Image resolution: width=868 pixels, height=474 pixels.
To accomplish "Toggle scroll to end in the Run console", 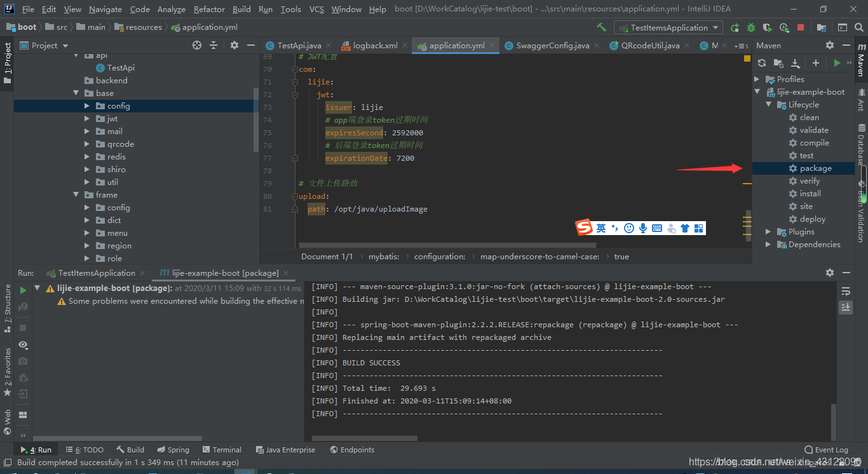I will (x=846, y=307).
